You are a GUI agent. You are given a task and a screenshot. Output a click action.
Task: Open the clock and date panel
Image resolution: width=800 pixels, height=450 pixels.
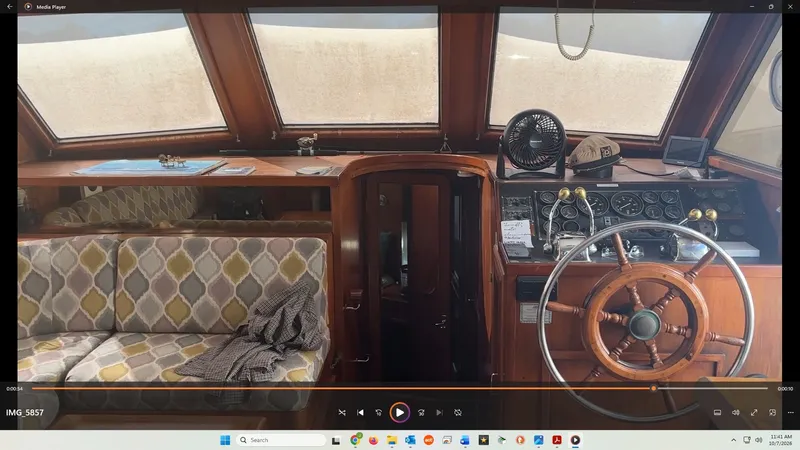tap(781, 440)
